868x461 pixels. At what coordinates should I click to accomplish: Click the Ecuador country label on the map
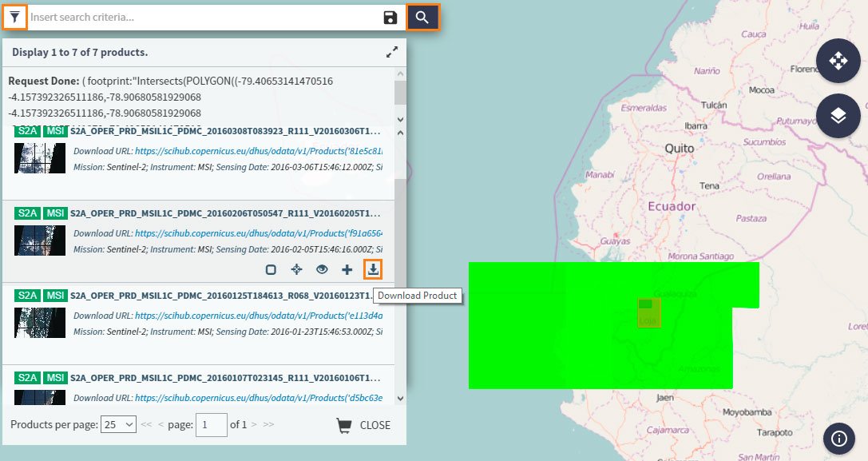tap(672, 206)
